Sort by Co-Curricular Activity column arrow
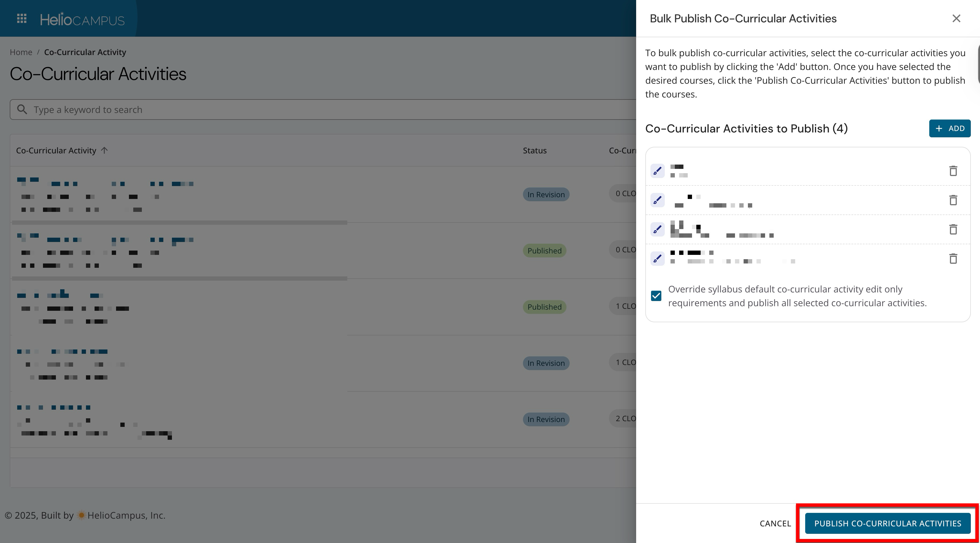The width and height of the screenshot is (980, 543). pyautogui.click(x=105, y=150)
